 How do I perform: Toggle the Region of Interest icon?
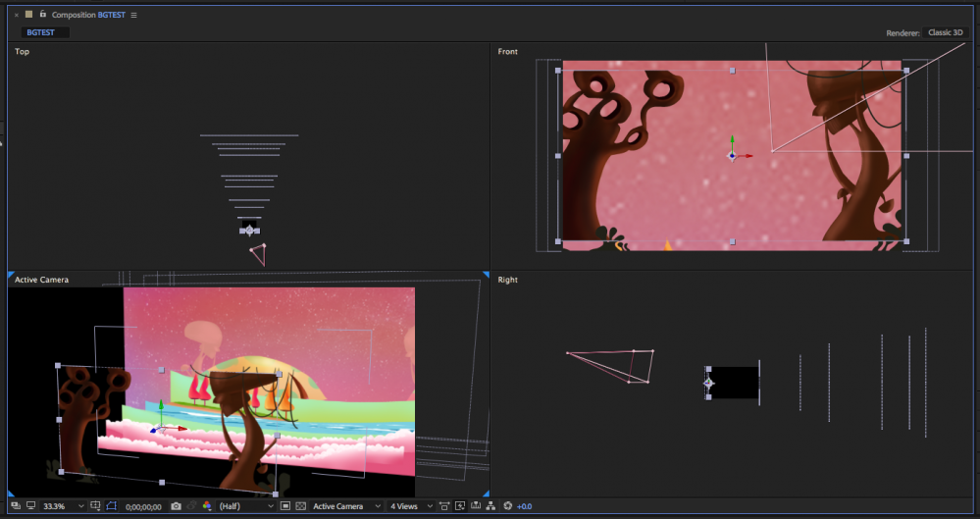[284, 506]
